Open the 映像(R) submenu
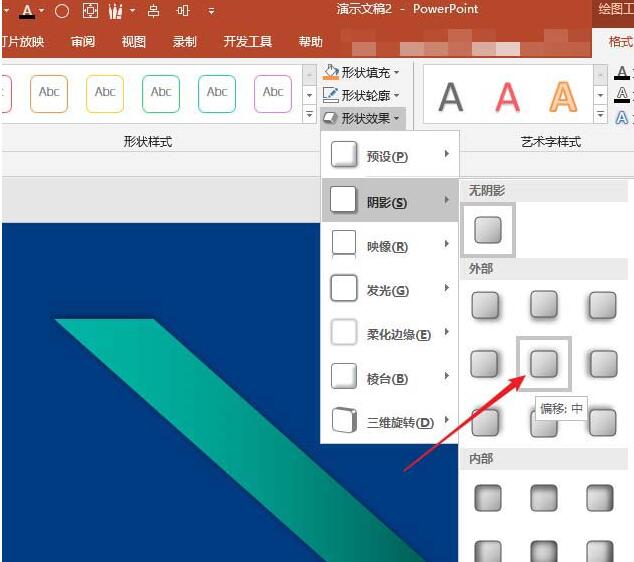 coord(390,244)
